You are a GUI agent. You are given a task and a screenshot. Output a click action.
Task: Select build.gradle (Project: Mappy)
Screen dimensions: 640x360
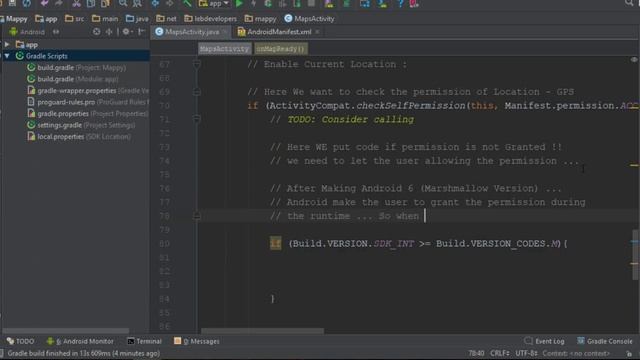(76, 68)
